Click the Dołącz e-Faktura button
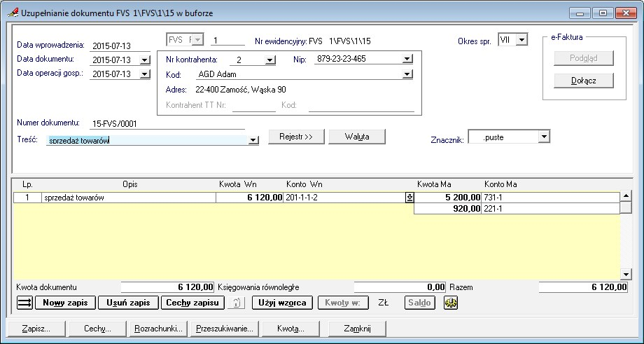644x344 pixels. click(583, 81)
